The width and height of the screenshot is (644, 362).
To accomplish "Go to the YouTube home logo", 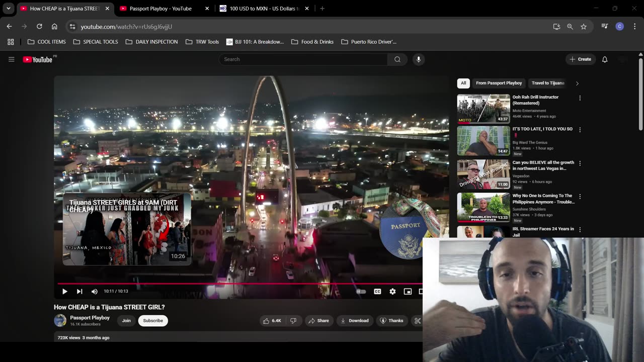I will click(38, 59).
